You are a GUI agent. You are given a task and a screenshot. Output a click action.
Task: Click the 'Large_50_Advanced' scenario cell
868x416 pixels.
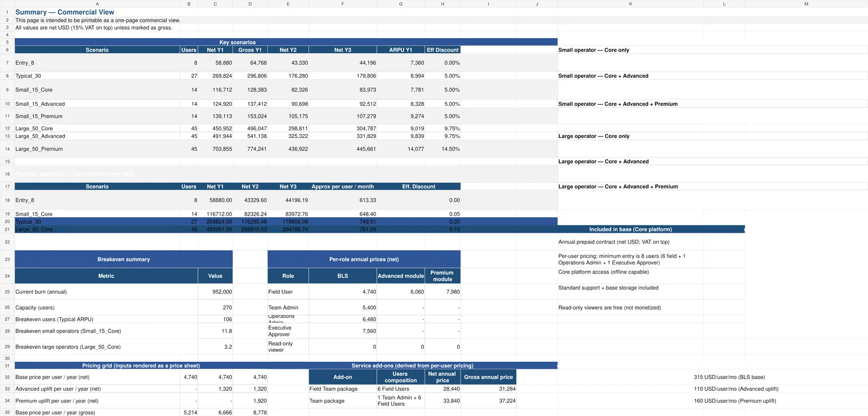point(97,136)
